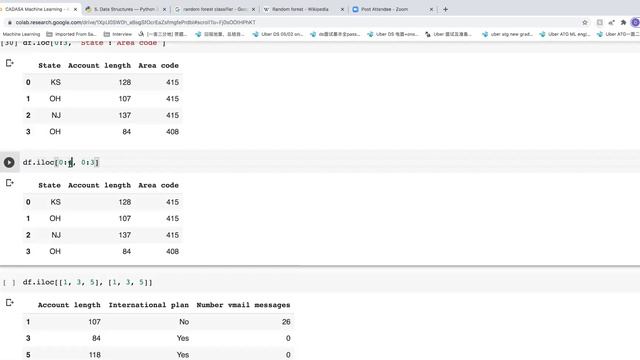This screenshot has height=360, width=640.
Task: Select the 118 value in row 5
Action: 95,355
